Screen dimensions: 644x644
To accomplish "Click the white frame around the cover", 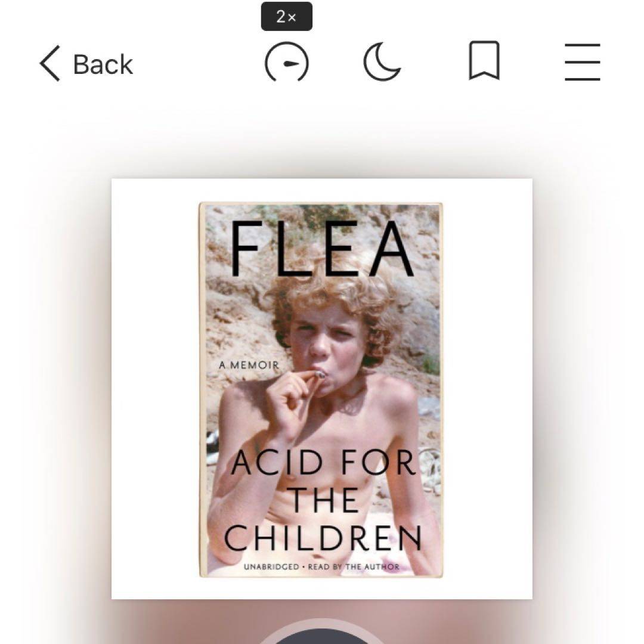I will pos(155,389).
